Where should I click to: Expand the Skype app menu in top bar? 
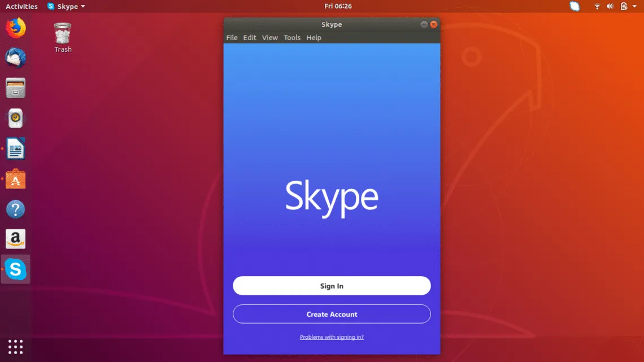tap(67, 7)
